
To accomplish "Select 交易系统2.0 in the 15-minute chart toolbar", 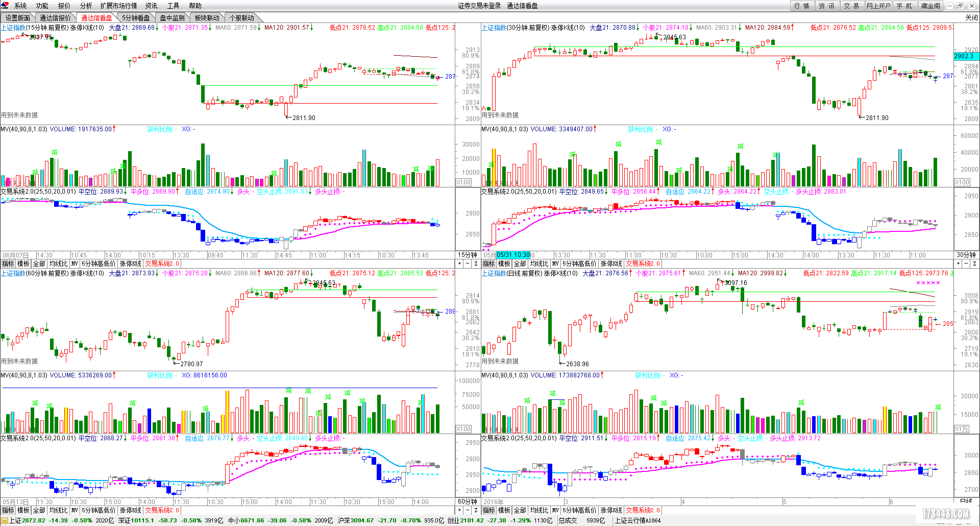I will click(x=162, y=264).
